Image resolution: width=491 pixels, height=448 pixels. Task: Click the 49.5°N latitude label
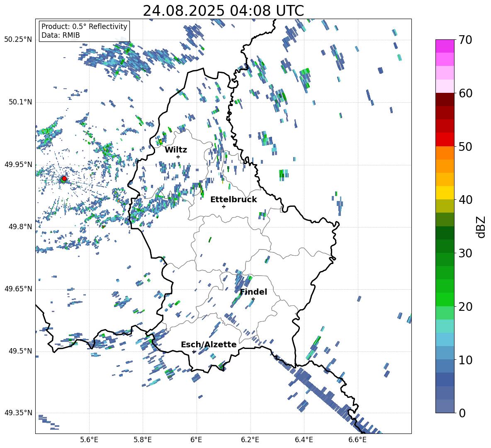point(20,351)
